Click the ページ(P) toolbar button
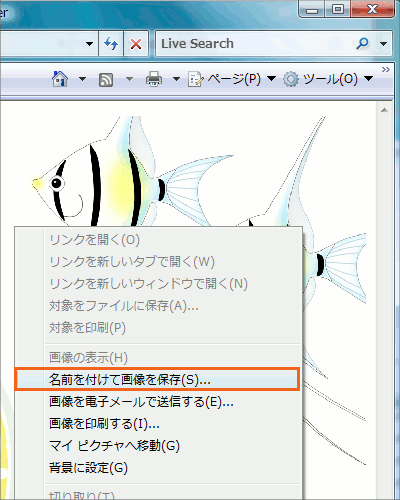 pos(224,79)
